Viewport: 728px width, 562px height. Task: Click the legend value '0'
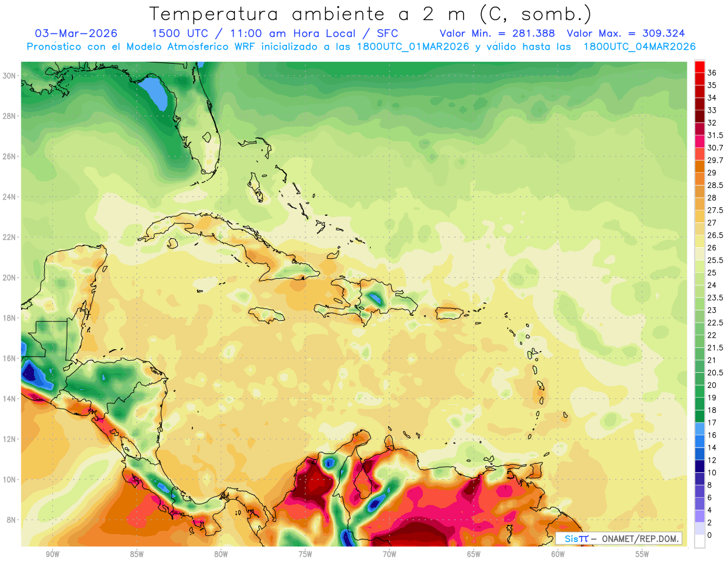coord(710,535)
